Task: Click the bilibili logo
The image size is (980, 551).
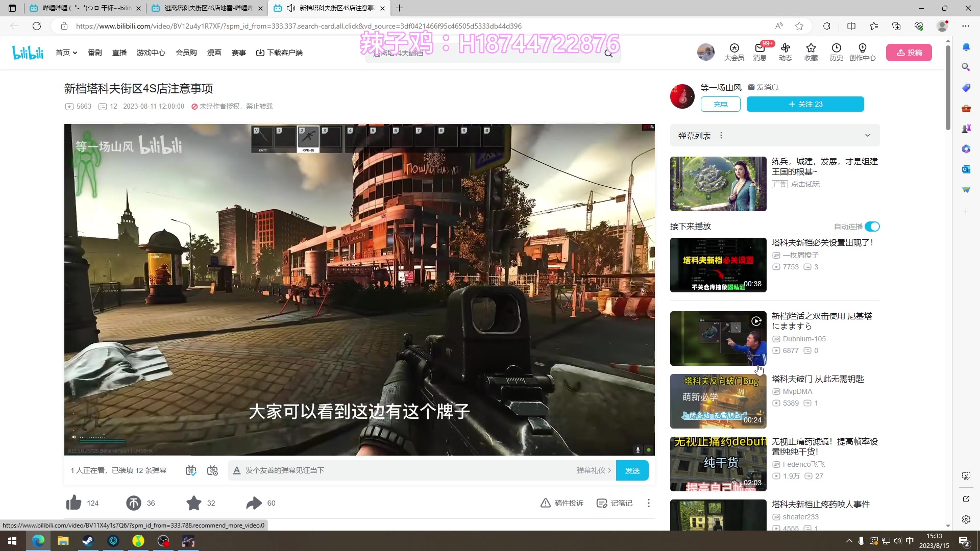Action: pyautogui.click(x=28, y=53)
